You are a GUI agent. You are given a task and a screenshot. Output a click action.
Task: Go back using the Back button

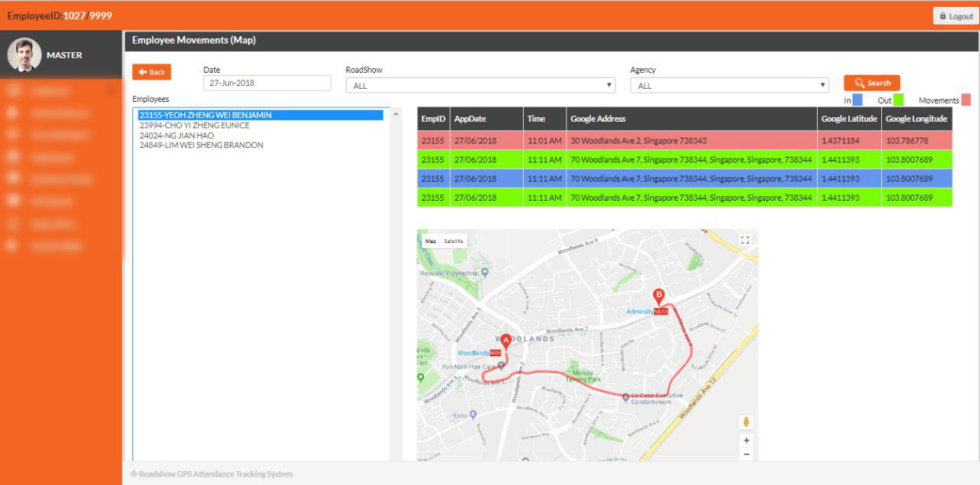(152, 72)
